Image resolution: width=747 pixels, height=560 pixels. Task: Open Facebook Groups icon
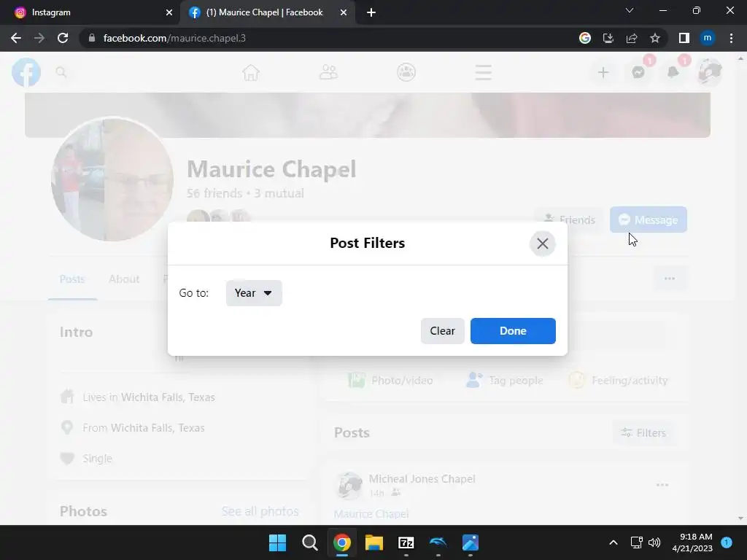pos(406,72)
